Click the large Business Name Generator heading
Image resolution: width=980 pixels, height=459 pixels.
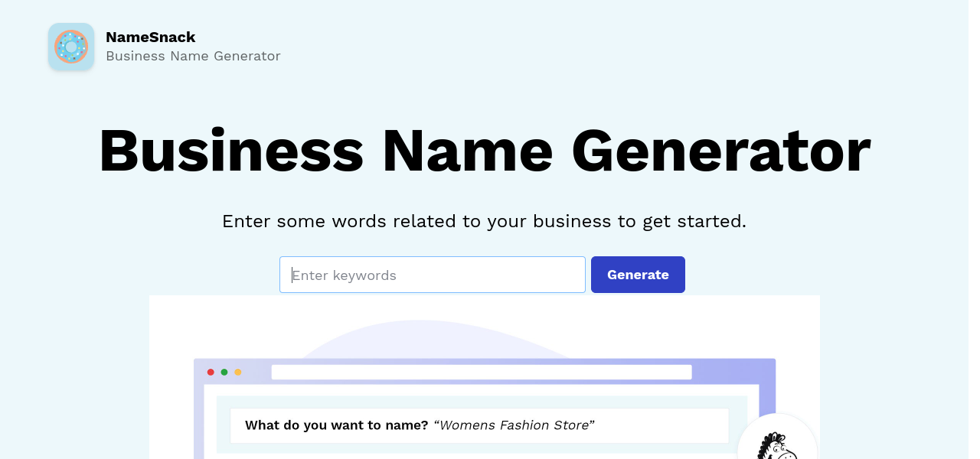point(484,151)
